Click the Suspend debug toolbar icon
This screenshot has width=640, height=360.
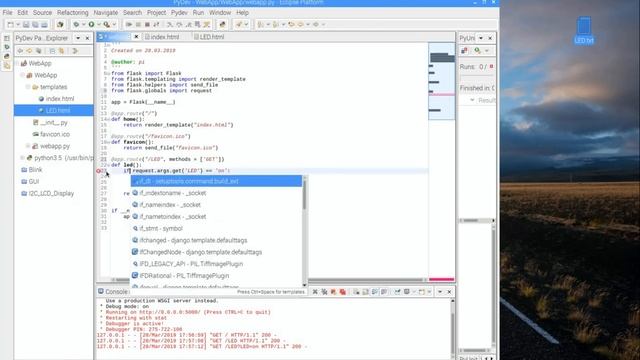[x=138, y=24]
